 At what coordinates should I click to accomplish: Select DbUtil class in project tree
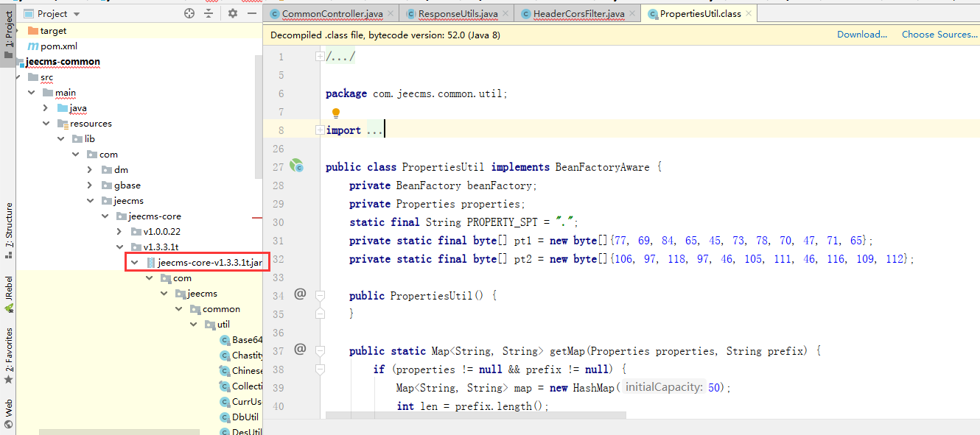coord(245,417)
